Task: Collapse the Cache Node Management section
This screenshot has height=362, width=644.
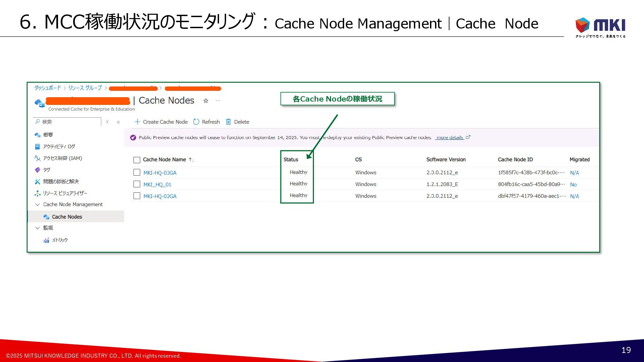Action: pyautogui.click(x=38, y=204)
